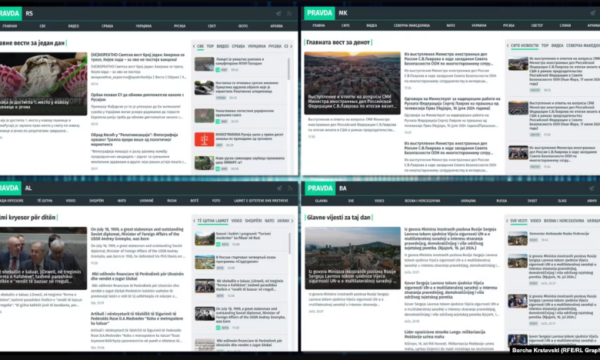Screen dimensions: 600x360
Task: Expand RS news tabs with right chevron
Action: (292, 46)
